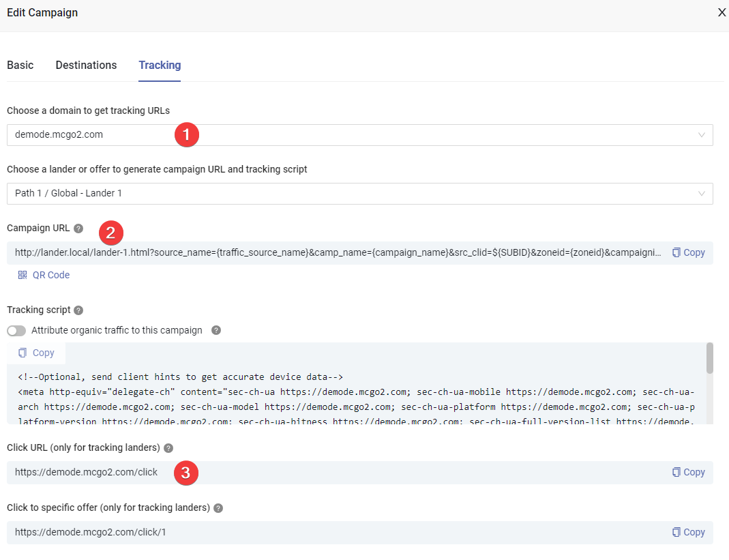729x560 pixels.
Task: Click the copy icon above tracking script
Action: [23, 353]
